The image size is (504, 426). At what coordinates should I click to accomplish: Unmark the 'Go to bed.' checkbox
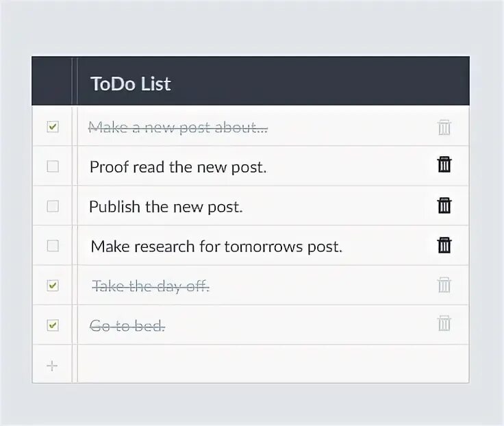pos(53,325)
